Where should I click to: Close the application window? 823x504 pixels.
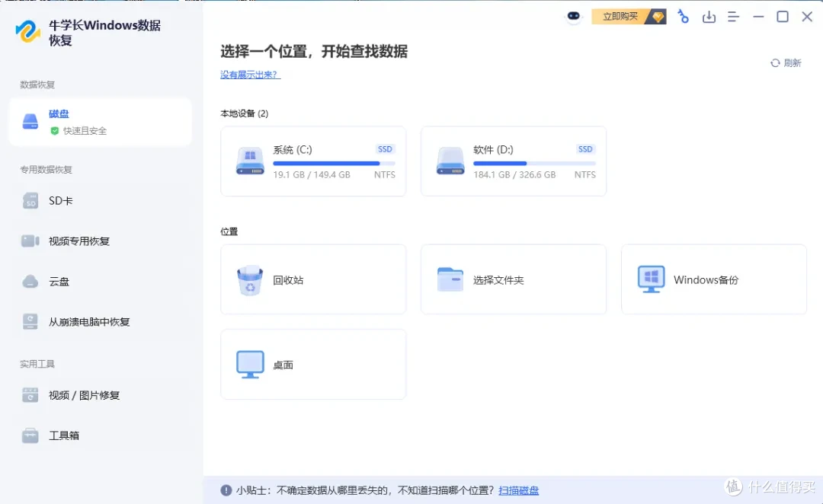tap(807, 17)
